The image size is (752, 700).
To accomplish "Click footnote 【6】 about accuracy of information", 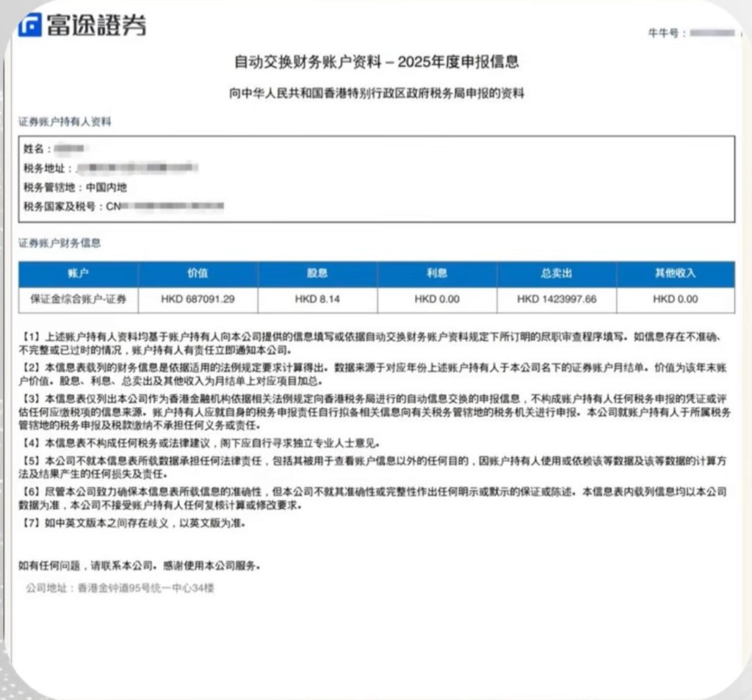I will pyautogui.click(x=373, y=498).
